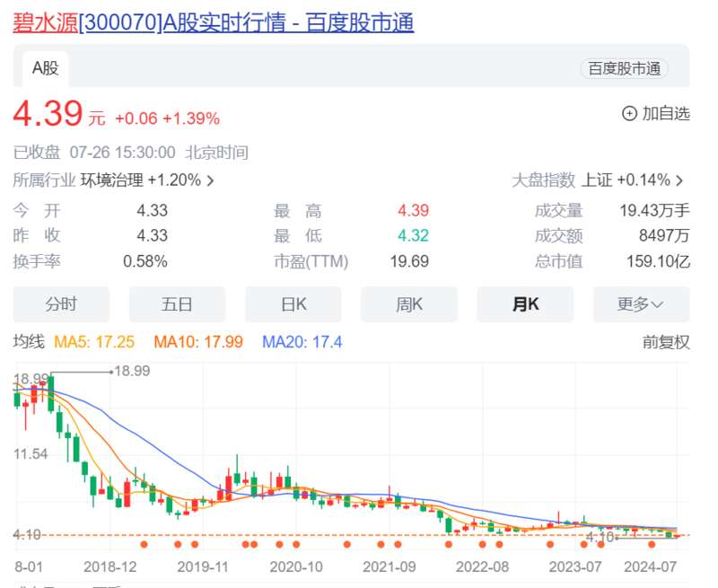Click the tall green candlestick at the 18.99 peak
The width and height of the screenshot is (718, 588).
(51, 392)
